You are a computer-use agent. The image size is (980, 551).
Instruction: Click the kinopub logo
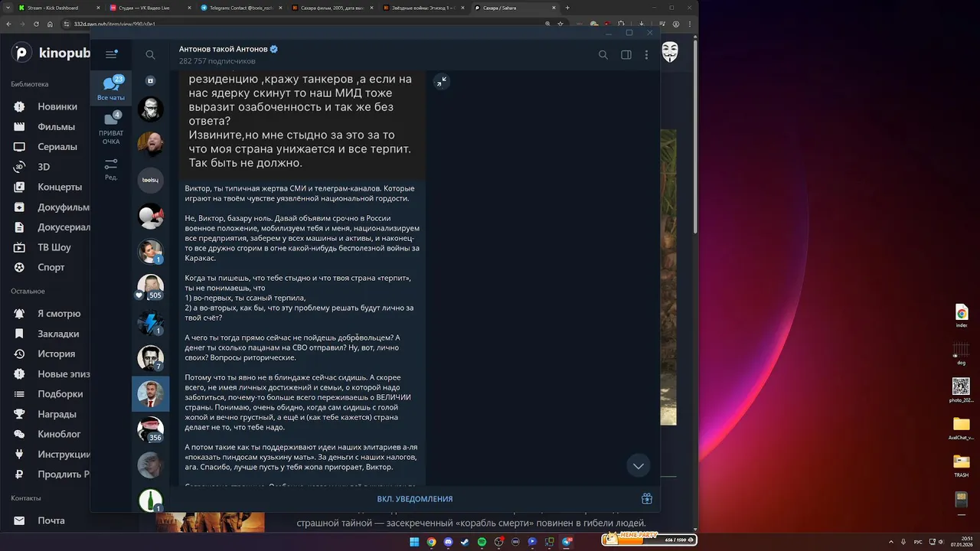tap(51, 53)
